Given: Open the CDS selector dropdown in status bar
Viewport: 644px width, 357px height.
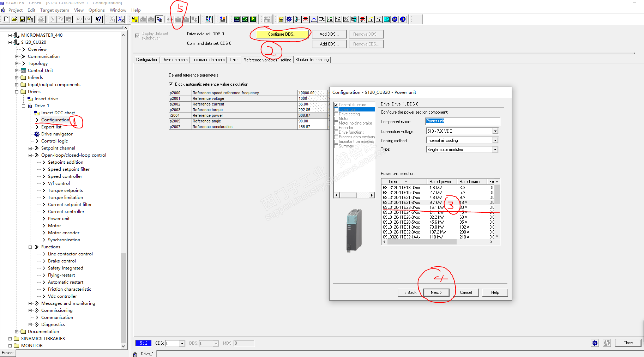Looking at the screenshot, I should click(x=182, y=343).
